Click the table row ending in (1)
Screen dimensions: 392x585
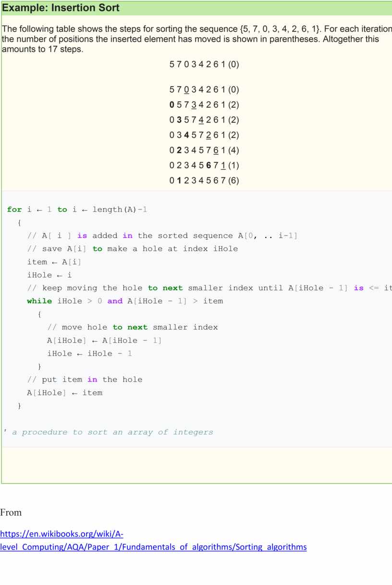pyautogui.click(x=204, y=165)
